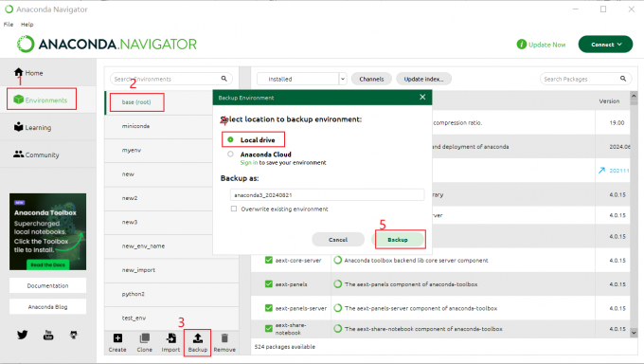Image resolution: width=644 pixels, height=364 pixels.
Task: Select the new2 environment
Action: [x=171, y=198]
